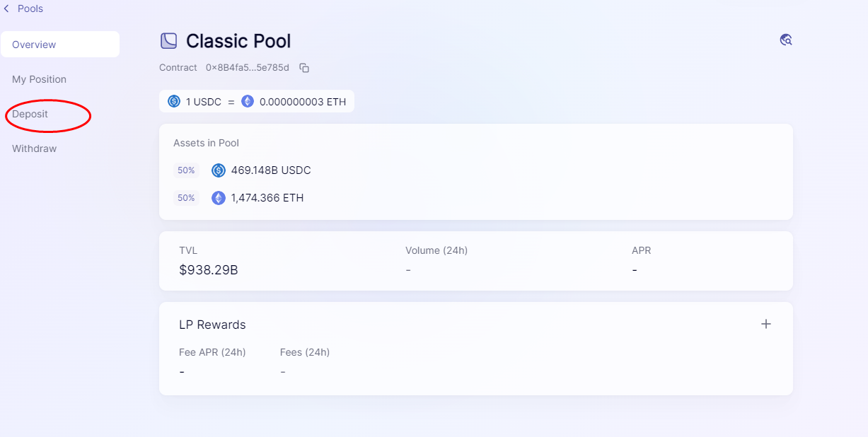
Task: Click the ETH token icon in Assets in Pool
Action: click(x=219, y=198)
